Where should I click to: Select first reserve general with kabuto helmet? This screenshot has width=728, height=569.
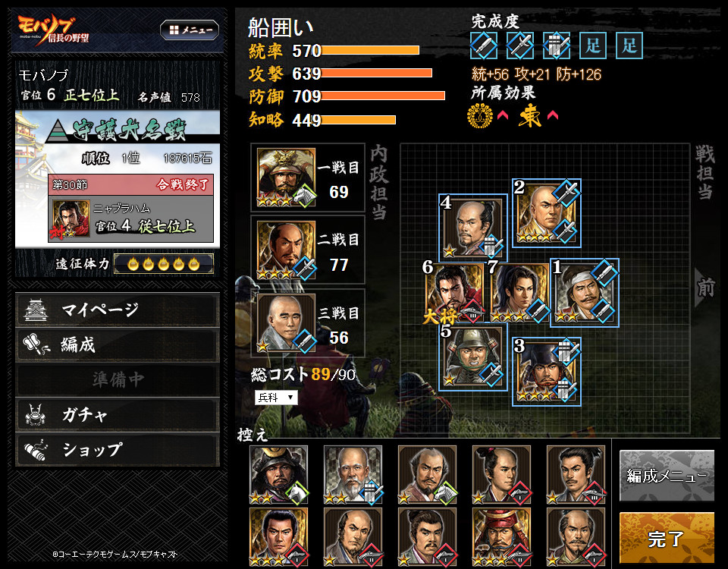coord(278,475)
